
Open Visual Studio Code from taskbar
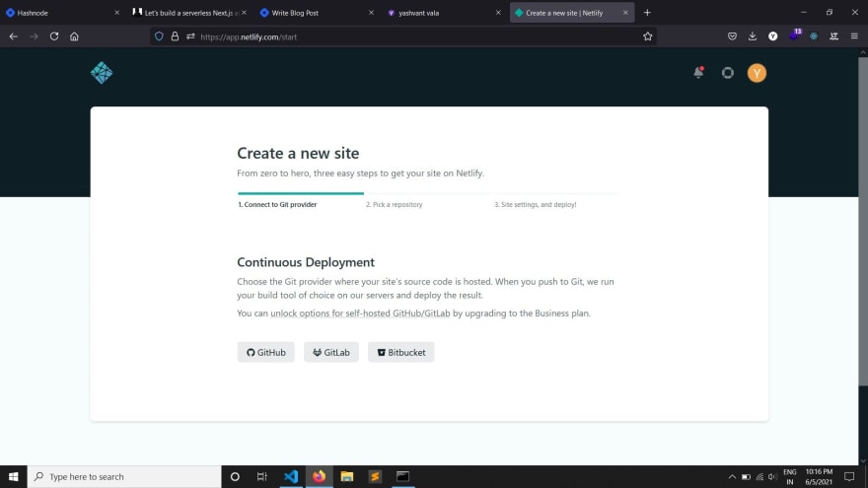[291, 476]
